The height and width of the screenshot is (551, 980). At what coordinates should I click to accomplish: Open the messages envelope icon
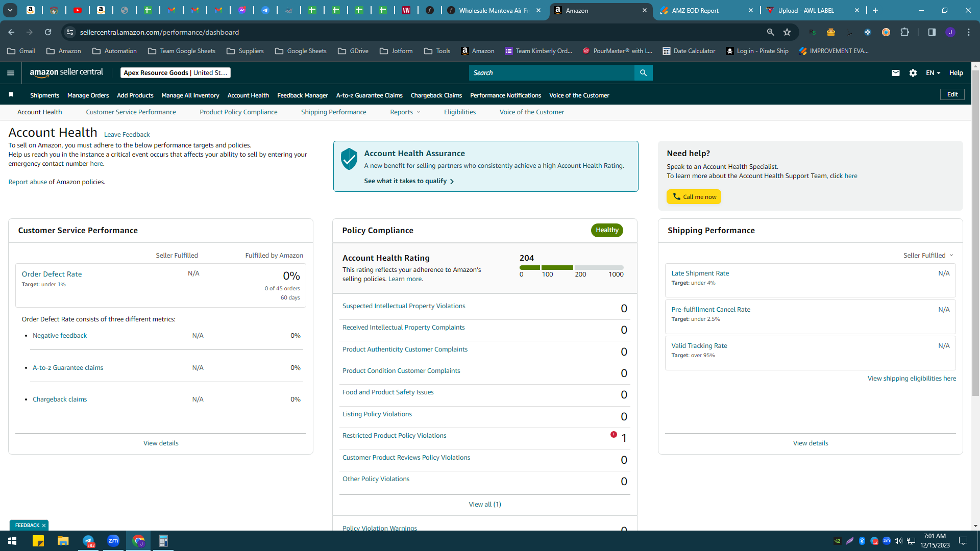click(x=895, y=73)
